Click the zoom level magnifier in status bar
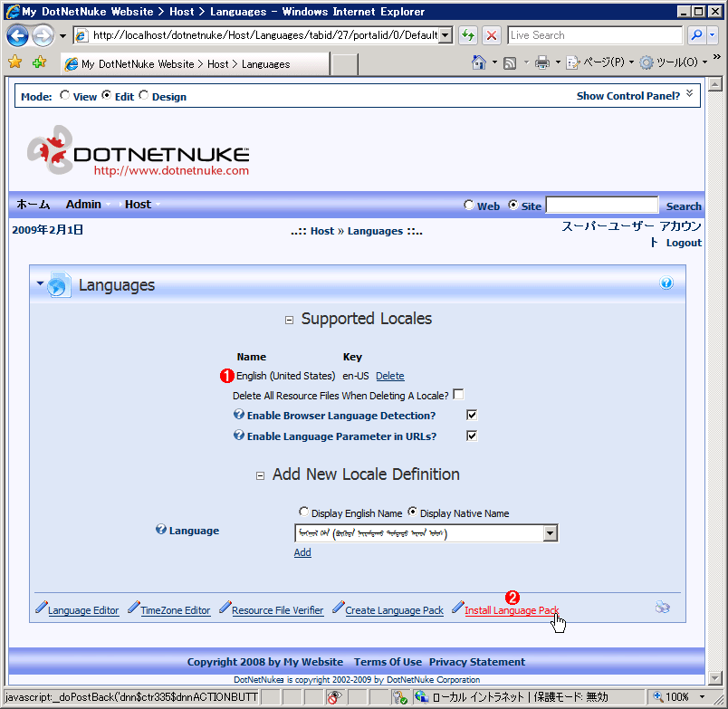The height and width of the screenshot is (709, 728). [658, 696]
